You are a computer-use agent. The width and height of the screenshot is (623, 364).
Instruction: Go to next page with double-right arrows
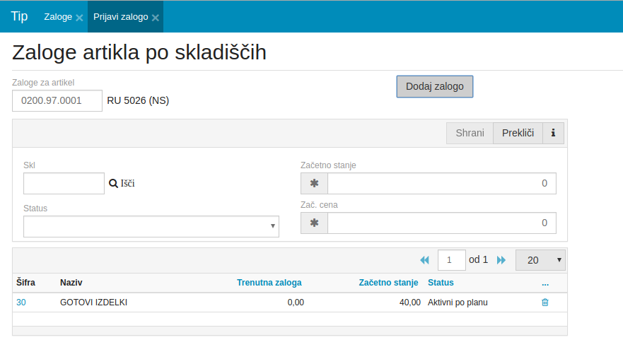pyautogui.click(x=501, y=260)
